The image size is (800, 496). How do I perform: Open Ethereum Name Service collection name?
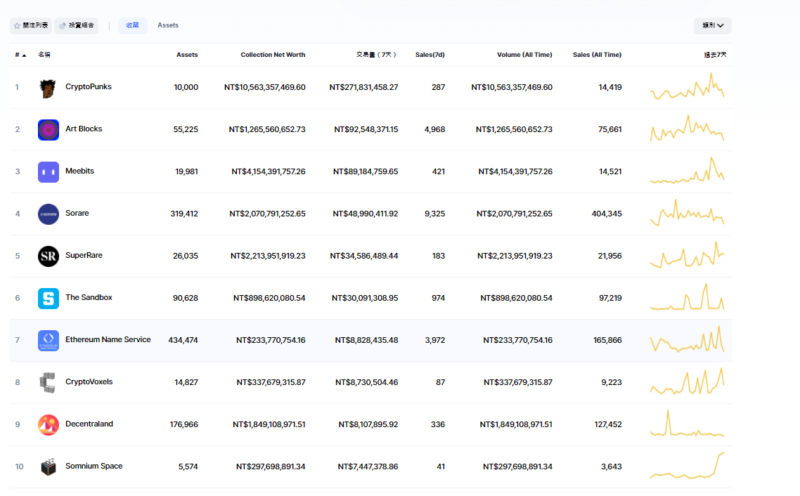coord(108,339)
